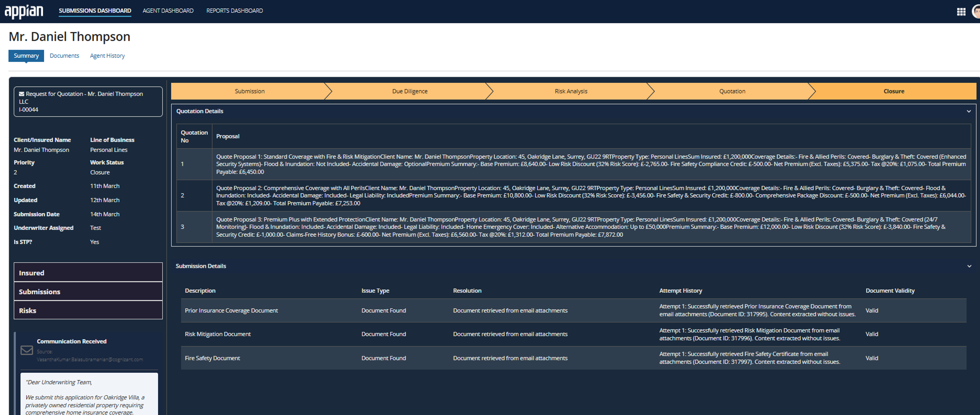Click the source email address of communication
Viewport: 980px width, 415px height.
tap(90, 359)
